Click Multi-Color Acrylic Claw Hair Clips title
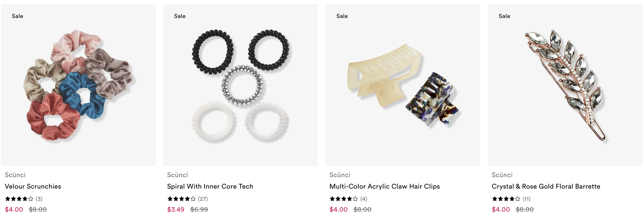The height and width of the screenshot is (220, 644). click(x=385, y=186)
